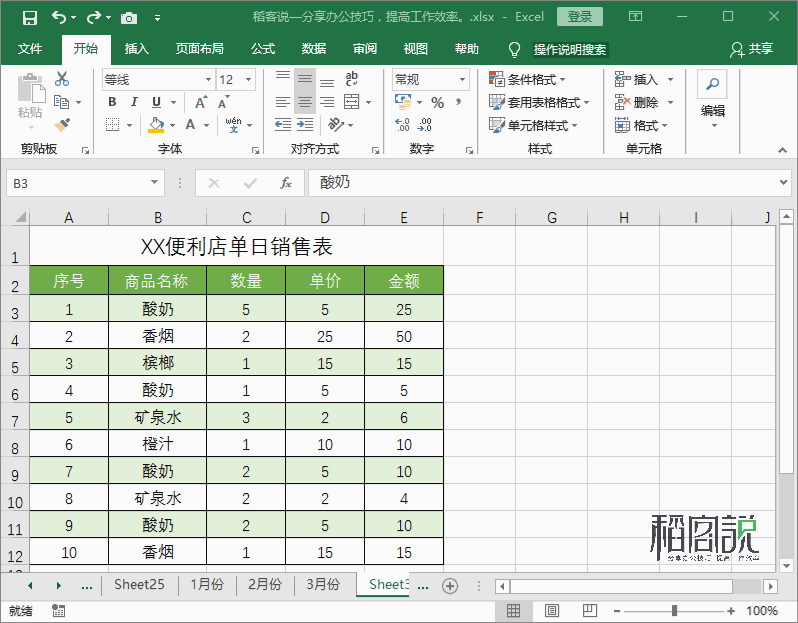Switch to Normal view in status bar

point(513,611)
